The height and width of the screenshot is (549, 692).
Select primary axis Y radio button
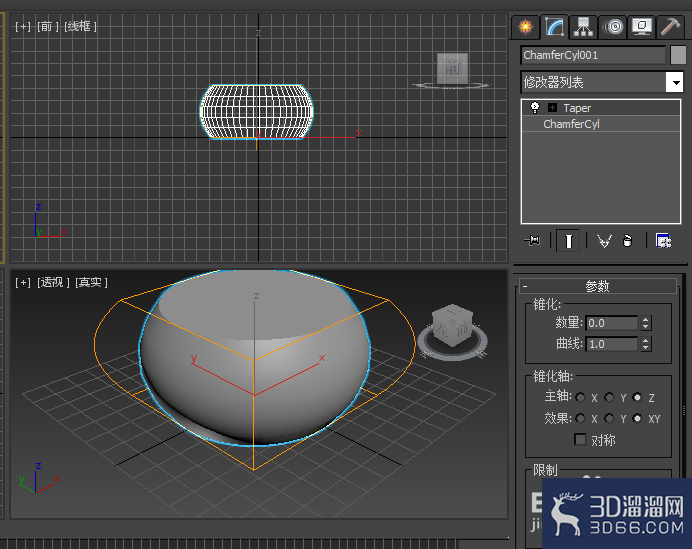pos(609,398)
